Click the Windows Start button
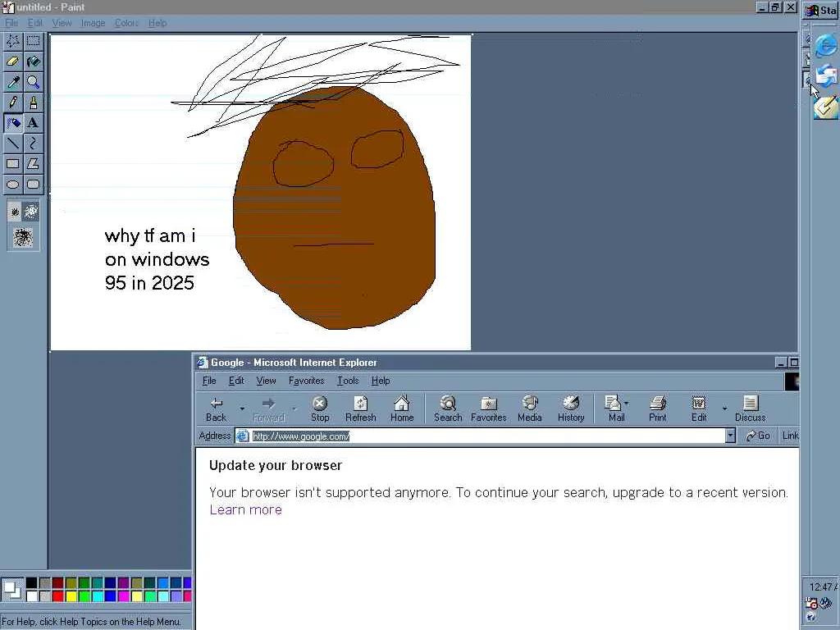 [821, 11]
